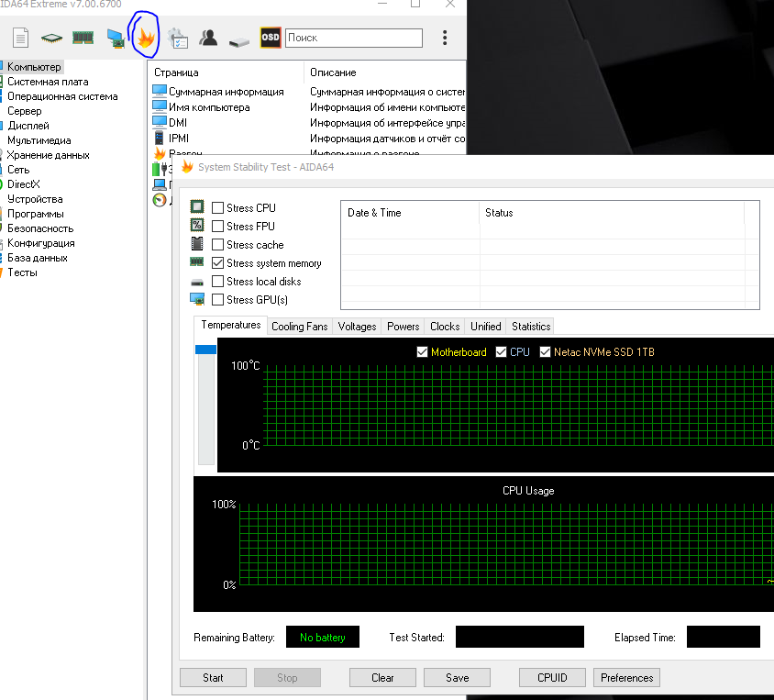The width and height of the screenshot is (774, 700).
Task: Click the Stress CPU chip icon
Action: [197, 206]
